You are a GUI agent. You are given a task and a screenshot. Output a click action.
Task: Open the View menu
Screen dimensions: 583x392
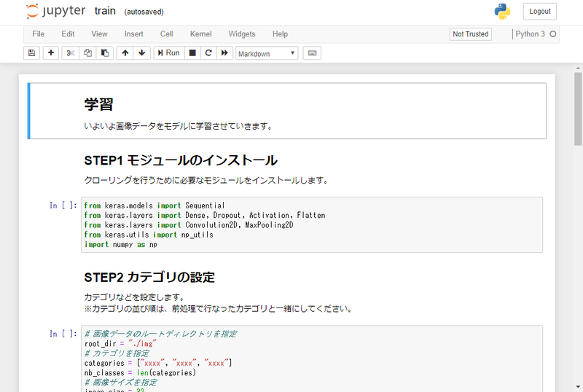pyautogui.click(x=99, y=34)
